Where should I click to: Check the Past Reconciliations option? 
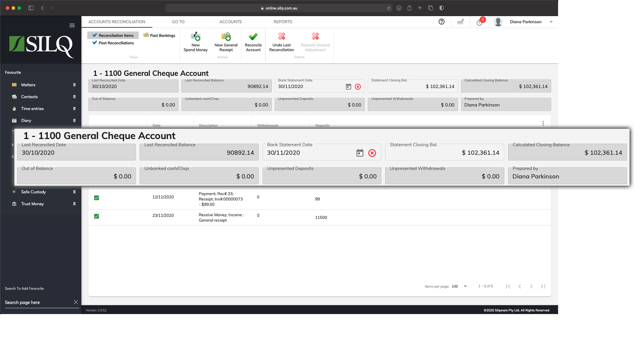(113, 43)
